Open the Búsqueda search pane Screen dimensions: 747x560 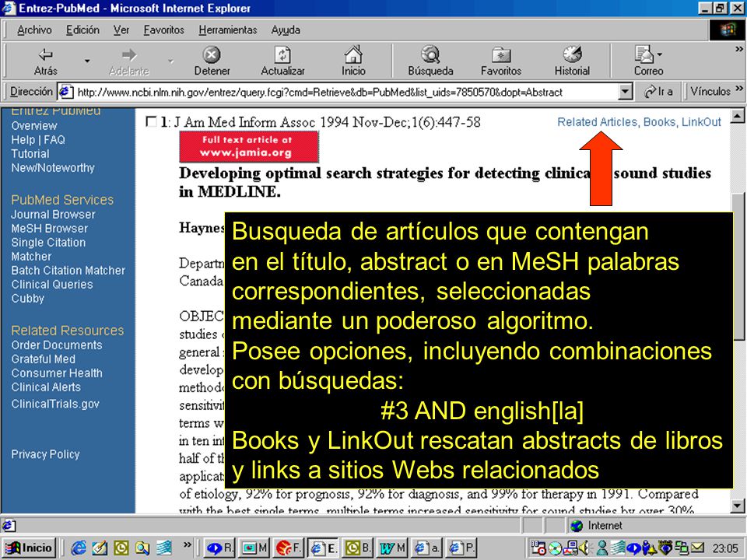click(430, 54)
